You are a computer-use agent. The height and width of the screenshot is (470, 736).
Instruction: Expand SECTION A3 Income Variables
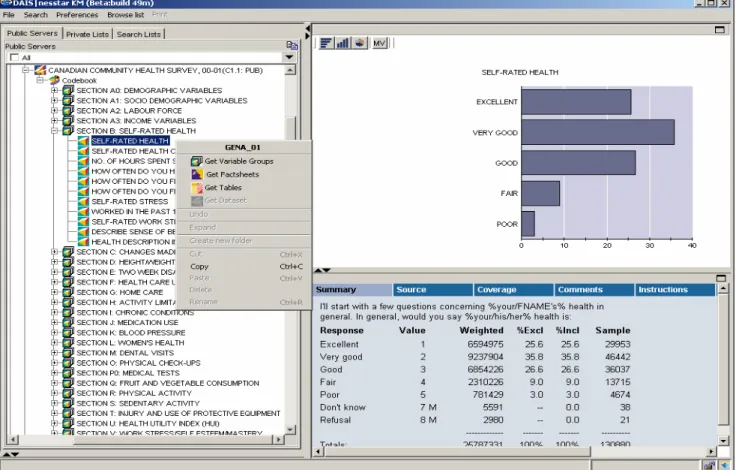point(54,121)
